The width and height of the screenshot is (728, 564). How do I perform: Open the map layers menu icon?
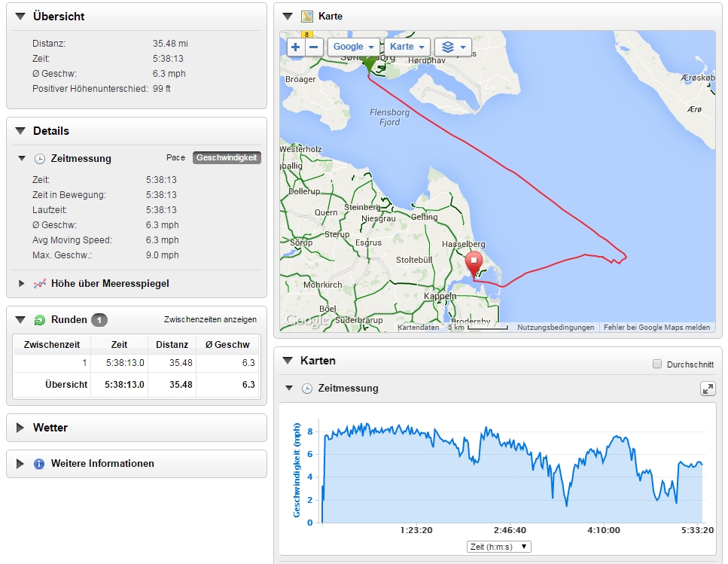pyautogui.click(x=453, y=47)
